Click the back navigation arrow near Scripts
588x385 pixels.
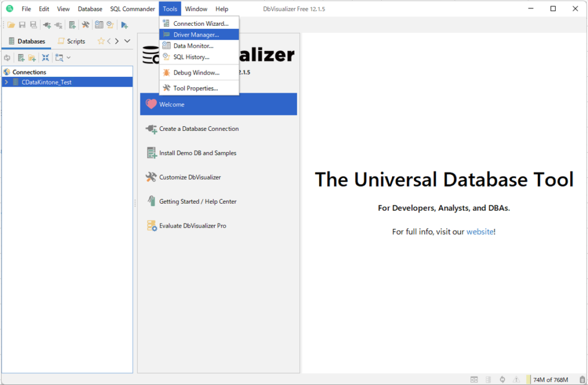109,41
